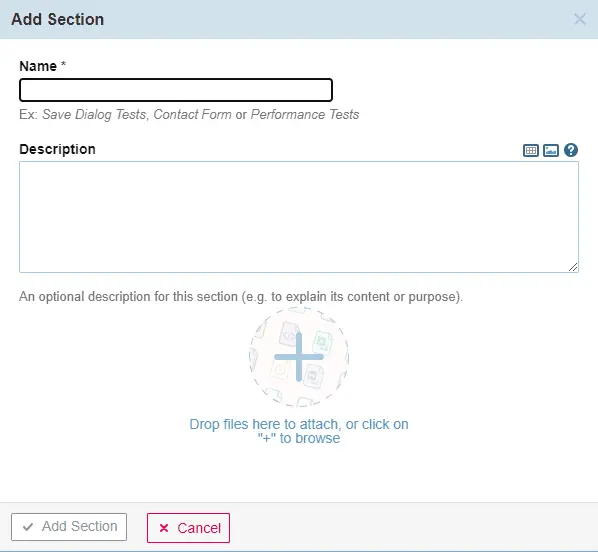The width and height of the screenshot is (598, 552).
Task: Confirm with the Add Section button
Action: [69, 527]
